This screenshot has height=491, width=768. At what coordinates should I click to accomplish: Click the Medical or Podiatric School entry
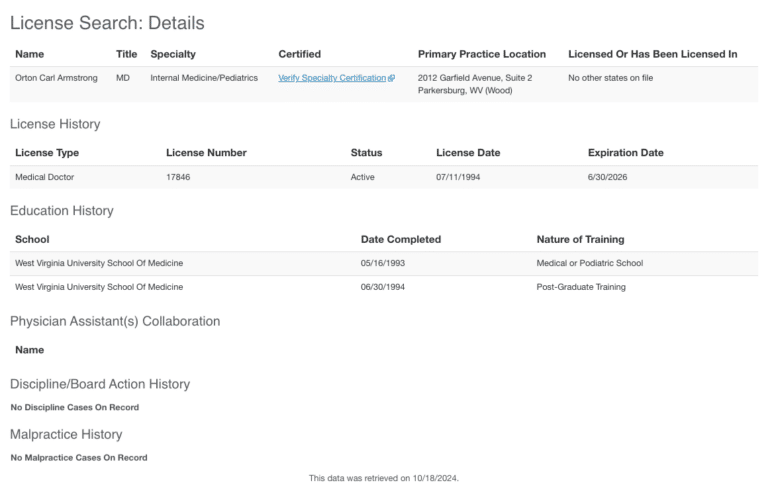coord(589,263)
